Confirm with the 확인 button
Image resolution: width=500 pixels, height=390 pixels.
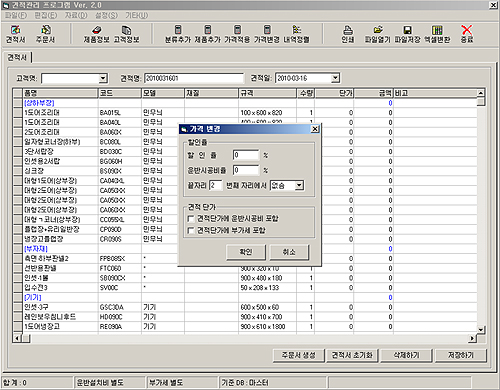pos(246,252)
